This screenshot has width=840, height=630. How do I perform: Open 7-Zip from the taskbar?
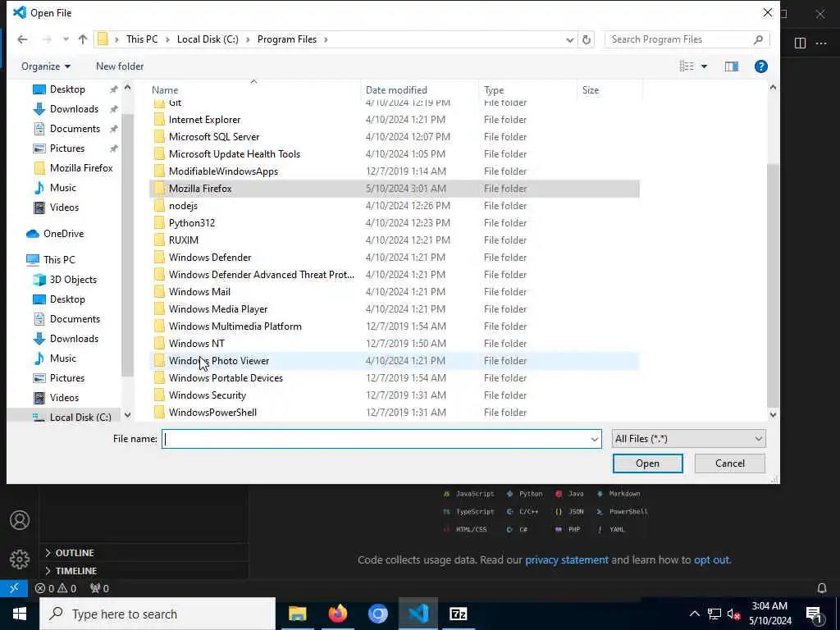(458, 614)
